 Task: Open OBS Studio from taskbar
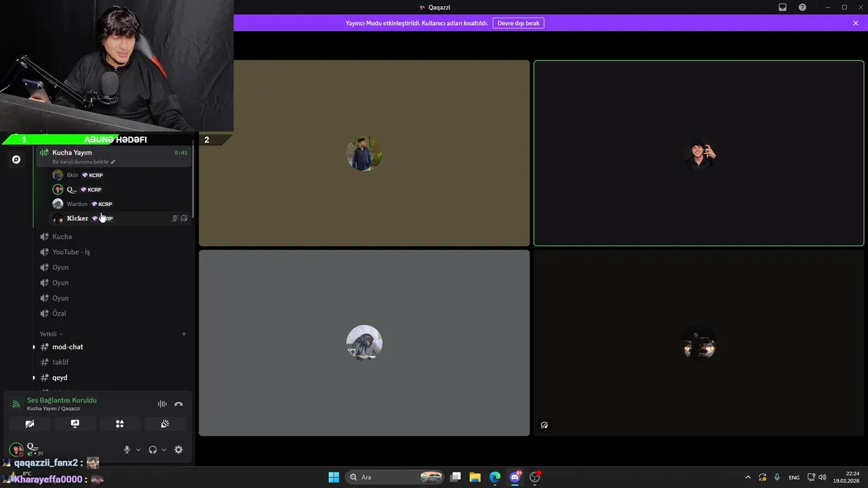pyautogui.click(x=535, y=477)
